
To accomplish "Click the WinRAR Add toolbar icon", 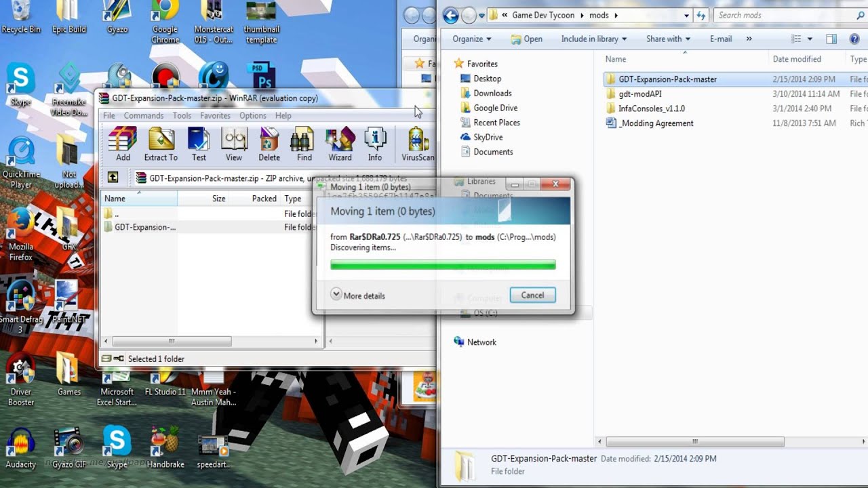I will [x=123, y=144].
